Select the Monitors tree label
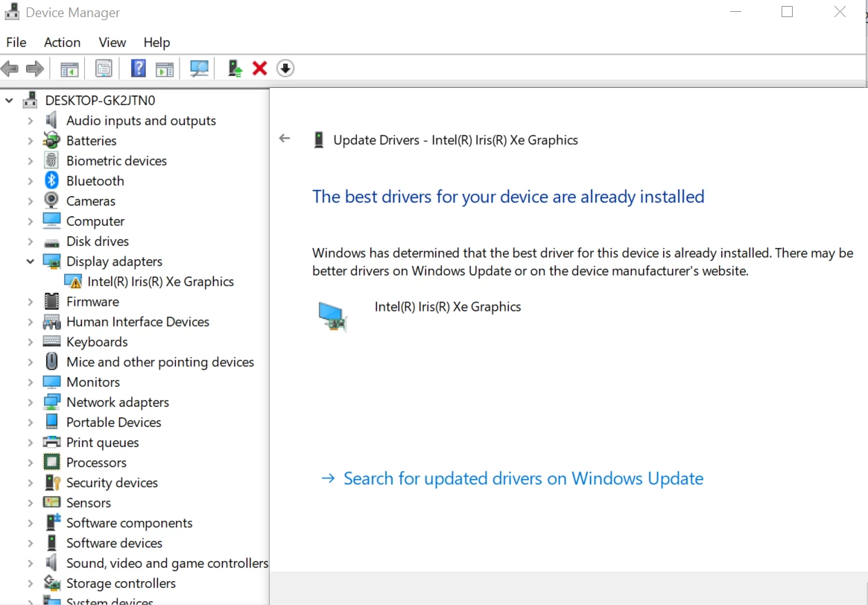 click(93, 382)
